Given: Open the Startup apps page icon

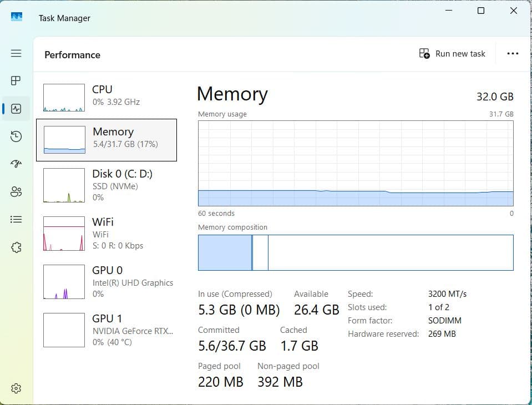Looking at the screenshot, I should point(16,164).
